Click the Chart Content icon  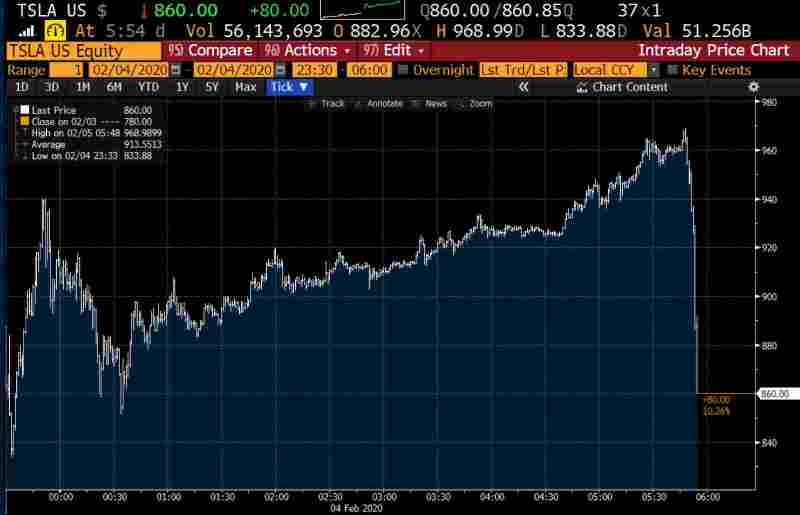(x=582, y=88)
